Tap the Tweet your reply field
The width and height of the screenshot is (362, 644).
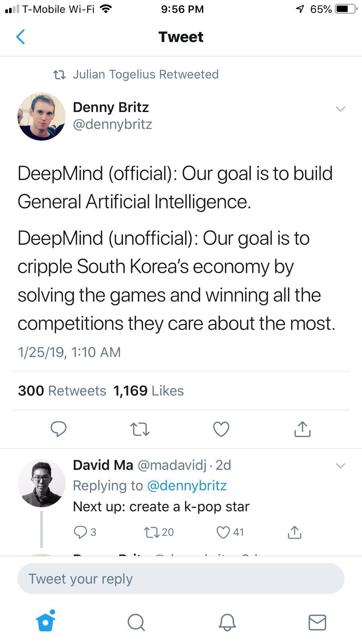coord(181,579)
